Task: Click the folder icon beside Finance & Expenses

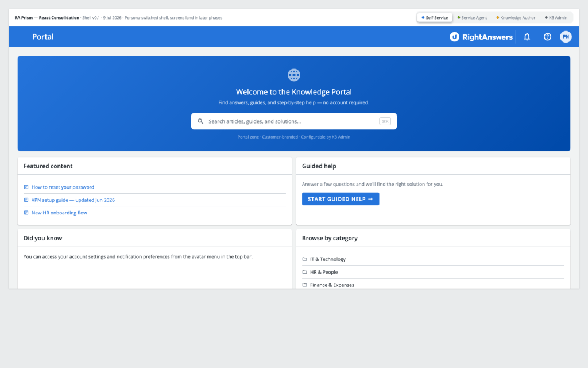Action: coord(304,285)
